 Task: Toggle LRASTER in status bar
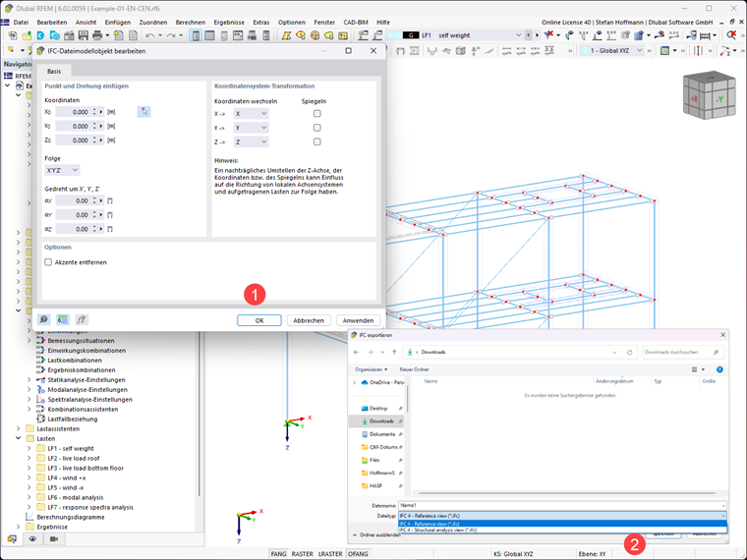tap(330, 554)
